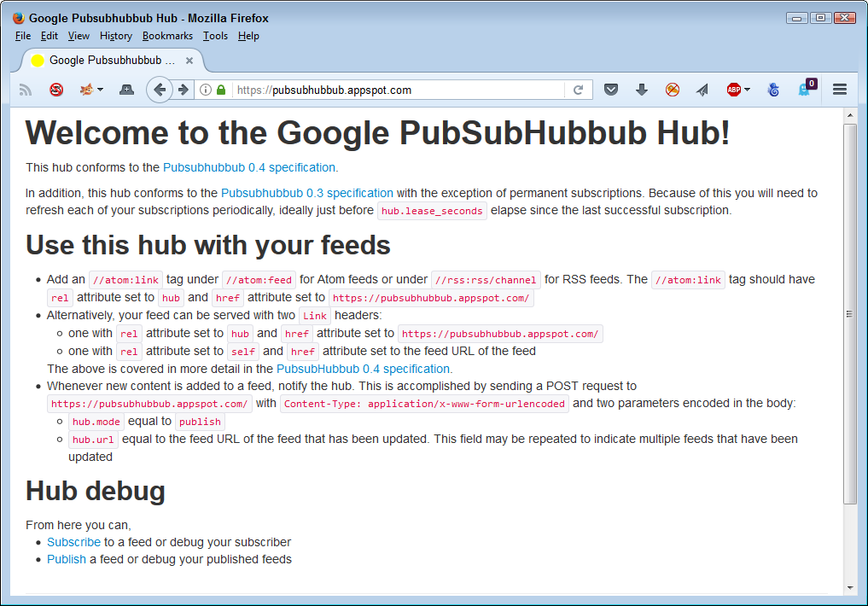Click the //atom:feed code text

click(259, 280)
